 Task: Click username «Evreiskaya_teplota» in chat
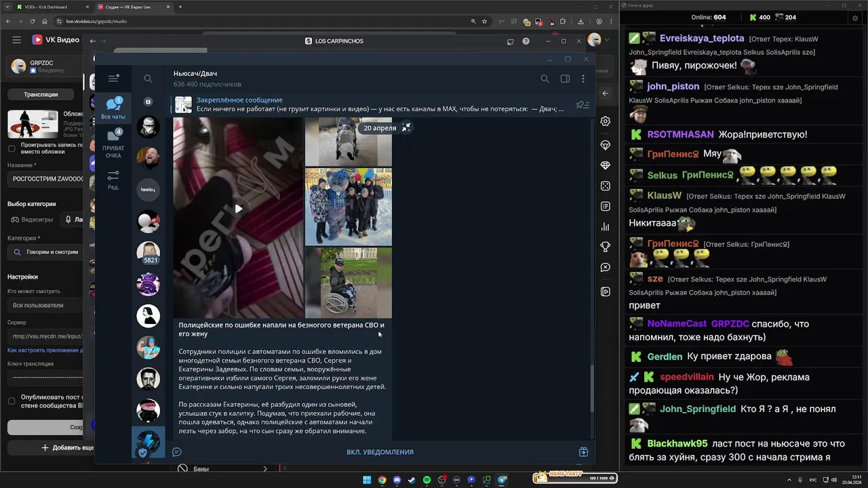pos(702,38)
